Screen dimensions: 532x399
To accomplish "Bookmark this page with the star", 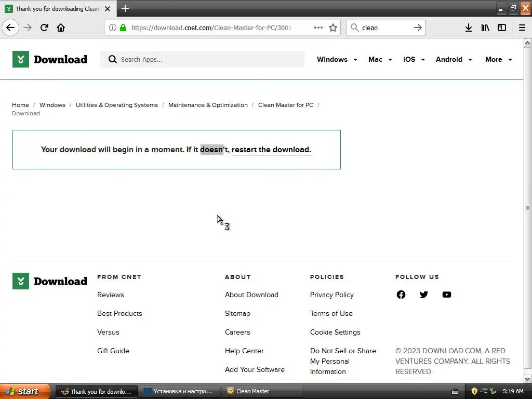I will (x=333, y=28).
